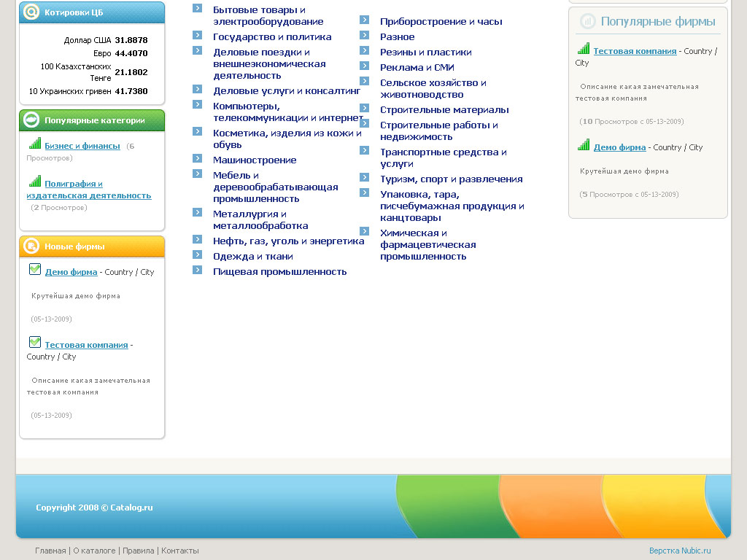
Task: Open Бизнес и финансы popular category
Action: [x=82, y=146]
